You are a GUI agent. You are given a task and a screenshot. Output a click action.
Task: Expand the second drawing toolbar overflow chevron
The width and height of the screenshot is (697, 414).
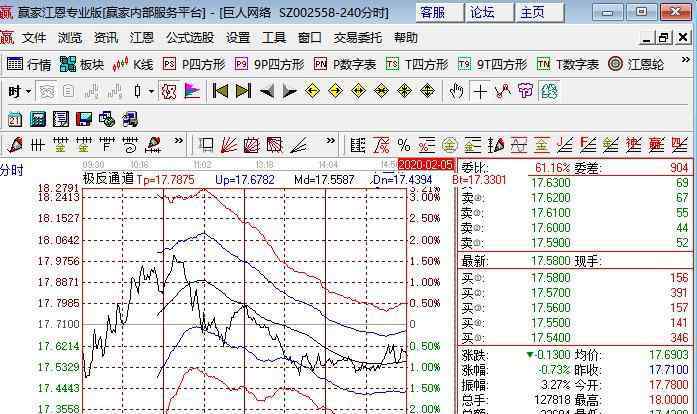click(x=330, y=141)
